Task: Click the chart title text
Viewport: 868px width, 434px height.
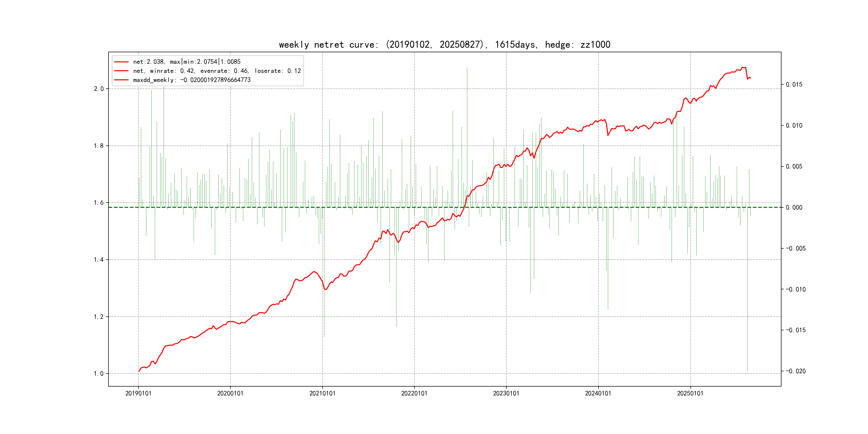Action: click(x=444, y=44)
